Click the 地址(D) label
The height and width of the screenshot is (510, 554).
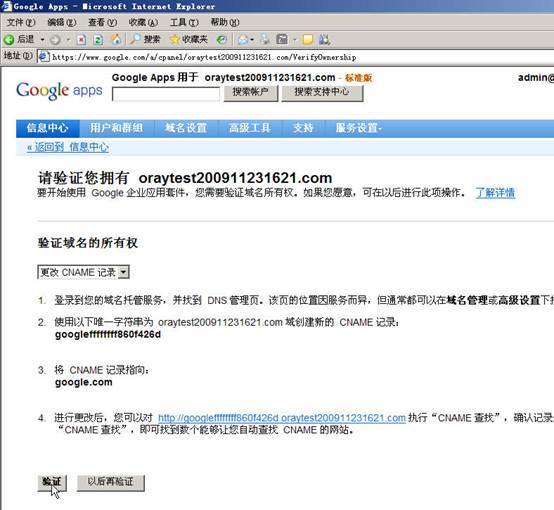18,55
